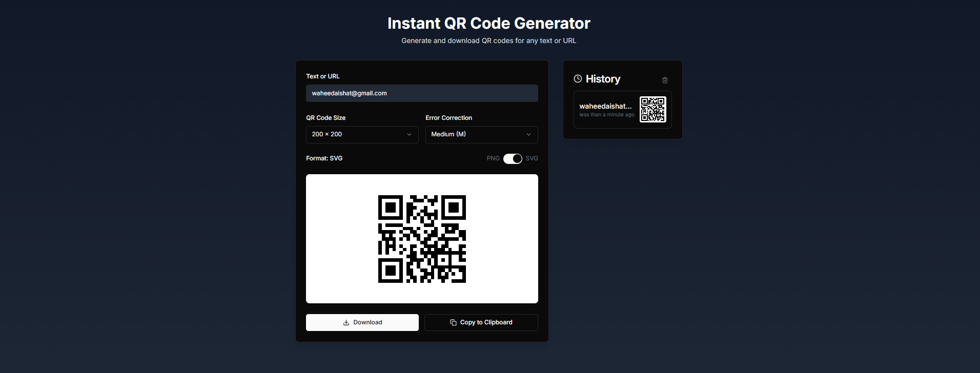Click the PNG format label
Screen dimensions: 980x373
493,158
